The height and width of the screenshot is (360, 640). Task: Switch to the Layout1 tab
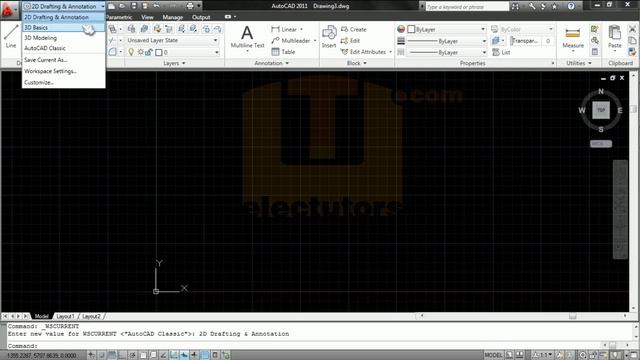(x=65, y=316)
